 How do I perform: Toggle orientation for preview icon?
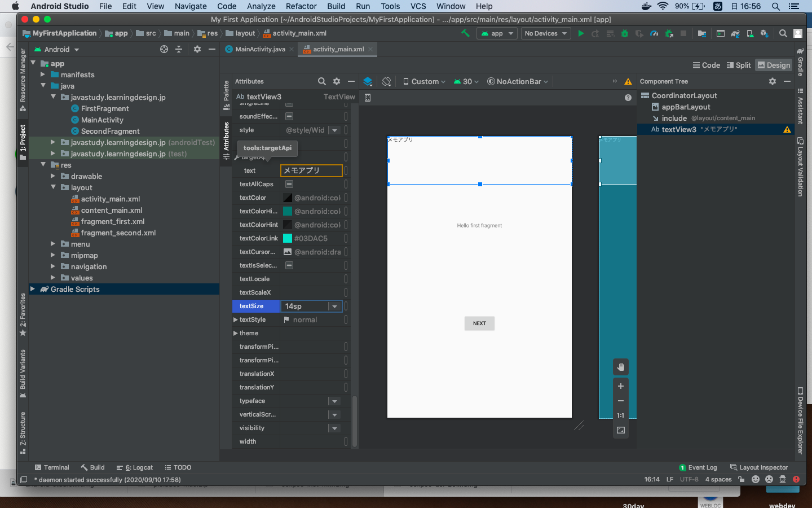(x=386, y=81)
